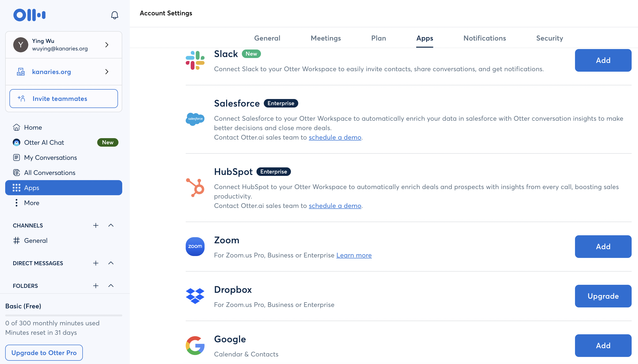Click the Otter logo in sidebar

pos(29,15)
